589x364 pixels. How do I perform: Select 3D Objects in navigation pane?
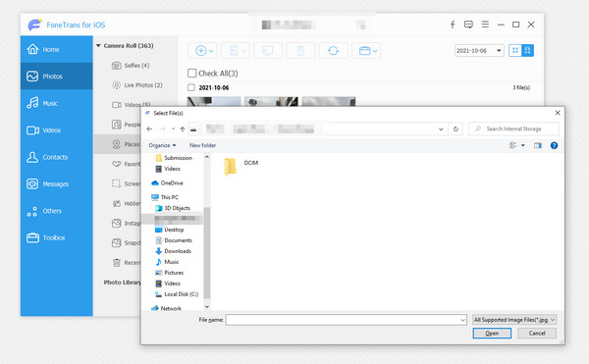(173, 208)
